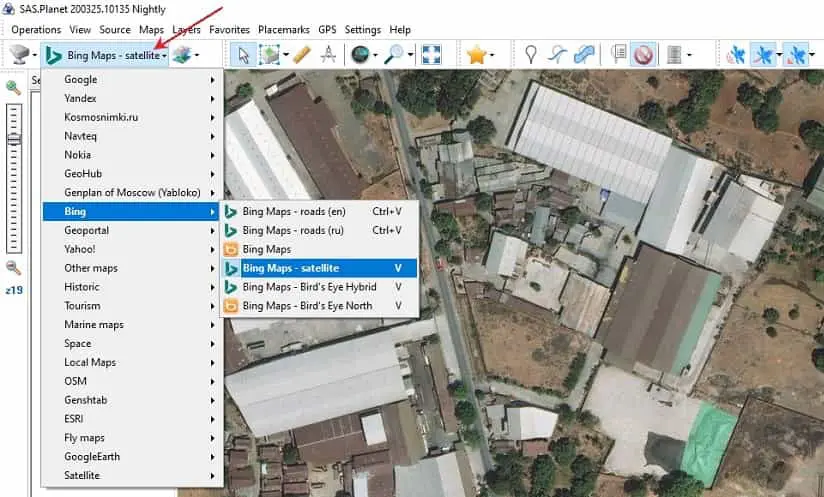824x497 pixels.
Task: Add a new placemark pin
Action: click(x=531, y=55)
